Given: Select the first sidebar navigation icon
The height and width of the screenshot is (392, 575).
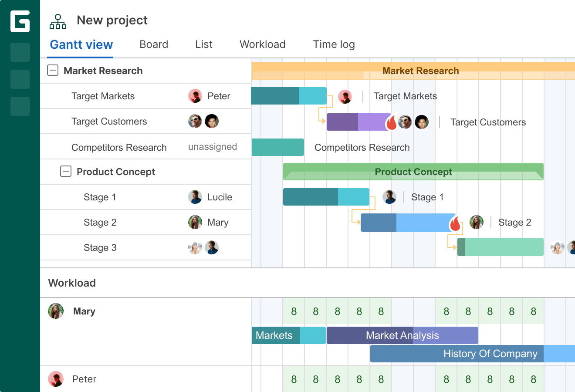Looking at the screenshot, I should click(20, 52).
